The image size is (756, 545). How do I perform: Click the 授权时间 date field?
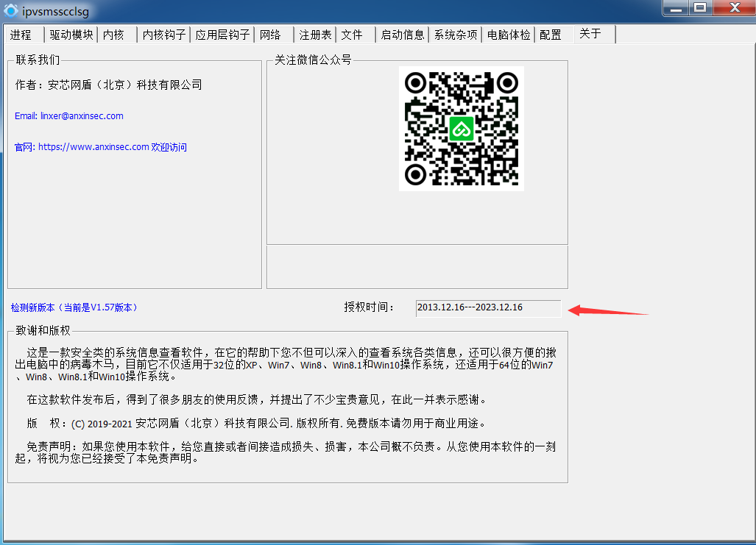[488, 308]
